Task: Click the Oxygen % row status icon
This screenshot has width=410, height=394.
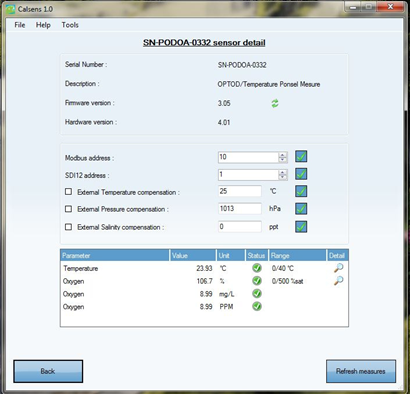Action: click(x=257, y=281)
